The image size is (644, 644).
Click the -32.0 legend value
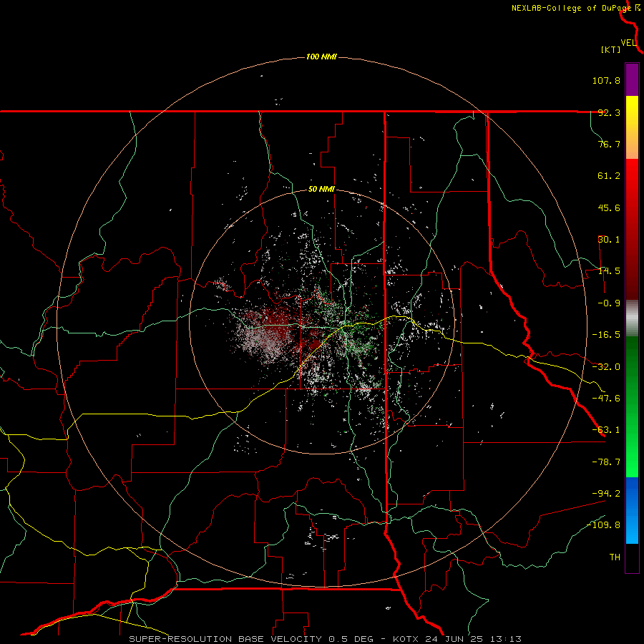coord(606,367)
